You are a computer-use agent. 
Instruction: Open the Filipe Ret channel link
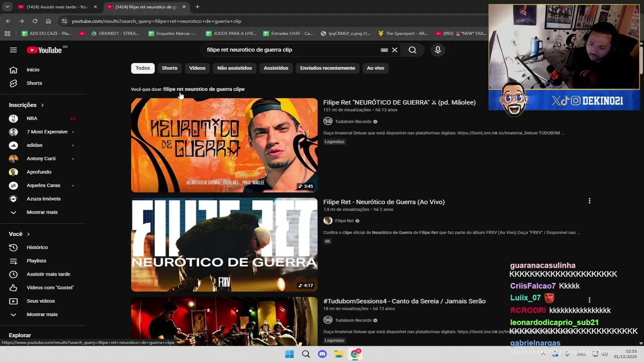pyautogui.click(x=344, y=221)
